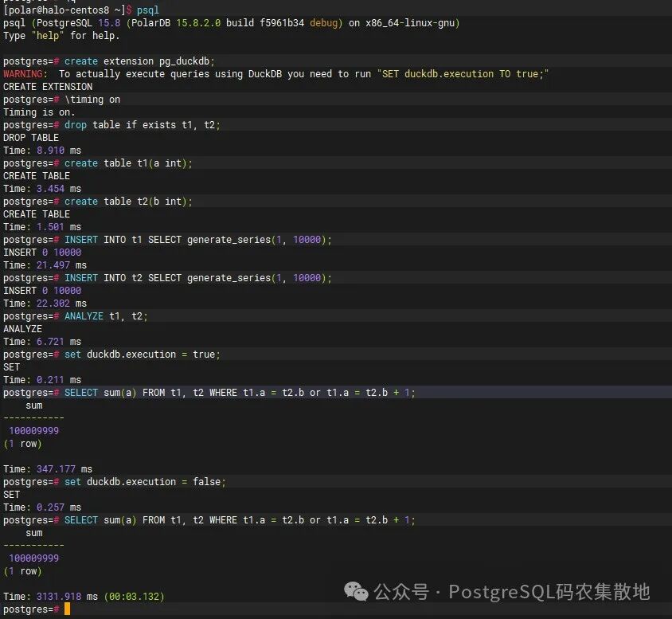Click the 'create extension pg_duckdb;' command
The width and height of the screenshot is (672, 619).
[x=139, y=61]
